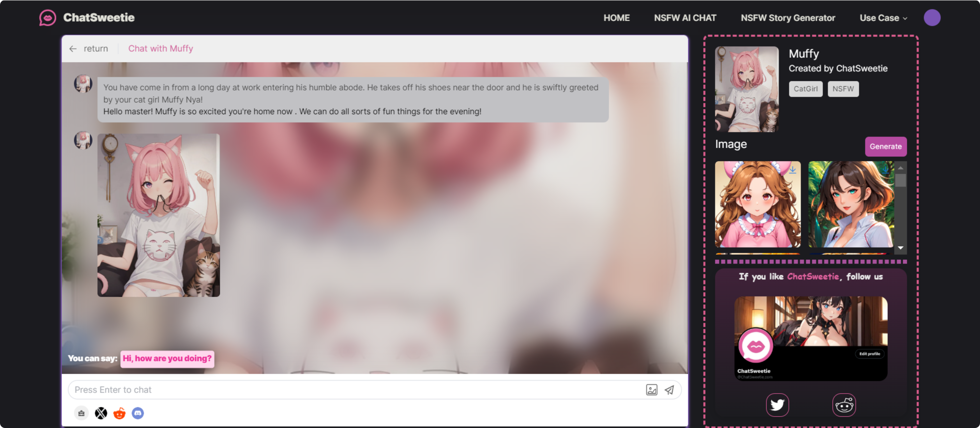The image size is (980, 428).
Task: Click the return back navigation link
Action: point(88,48)
